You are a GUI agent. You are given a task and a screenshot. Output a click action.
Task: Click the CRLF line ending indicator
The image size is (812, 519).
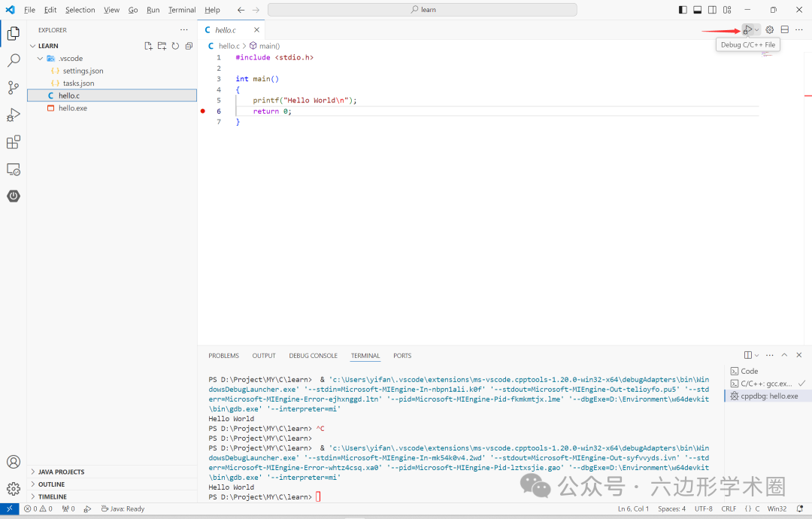tap(729, 508)
